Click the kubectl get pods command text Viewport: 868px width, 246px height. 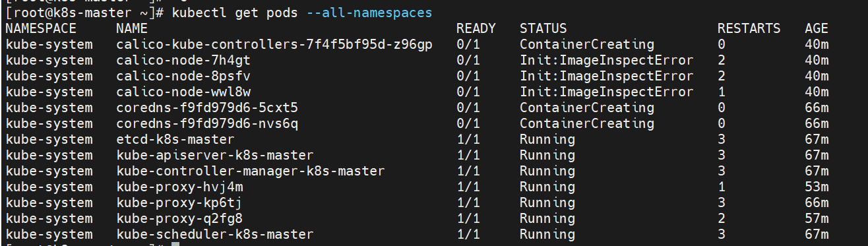tap(235, 13)
